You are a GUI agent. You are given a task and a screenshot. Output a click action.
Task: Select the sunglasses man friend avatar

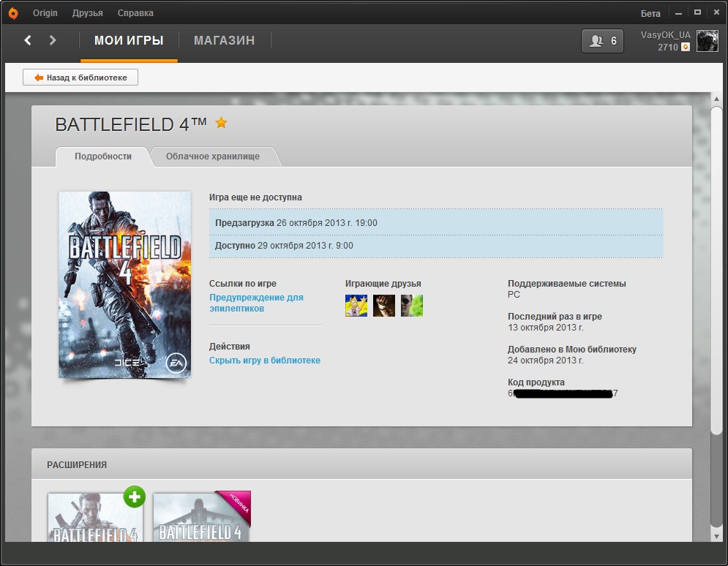[412, 306]
